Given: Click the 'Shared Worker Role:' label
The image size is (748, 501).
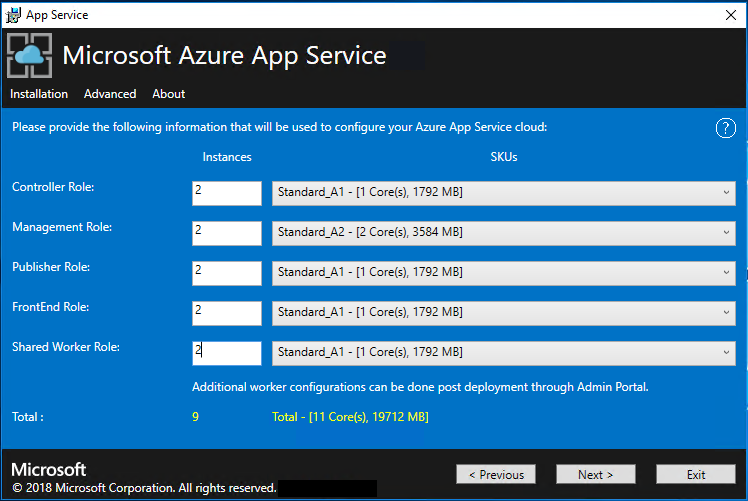Looking at the screenshot, I should [66, 347].
